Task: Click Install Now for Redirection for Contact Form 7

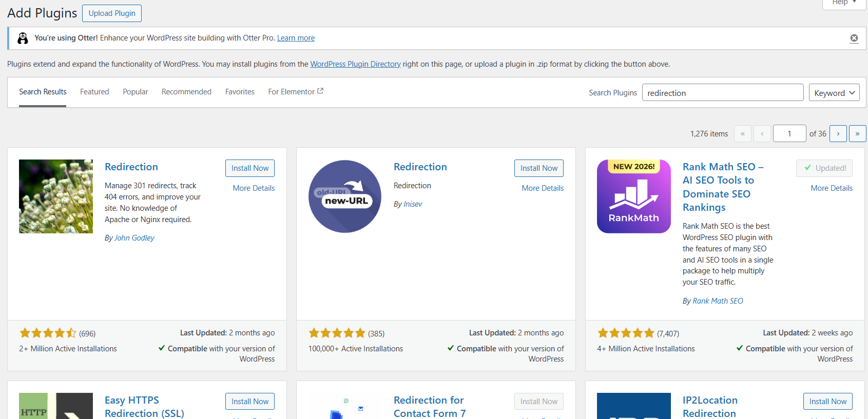Action: pyautogui.click(x=539, y=402)
